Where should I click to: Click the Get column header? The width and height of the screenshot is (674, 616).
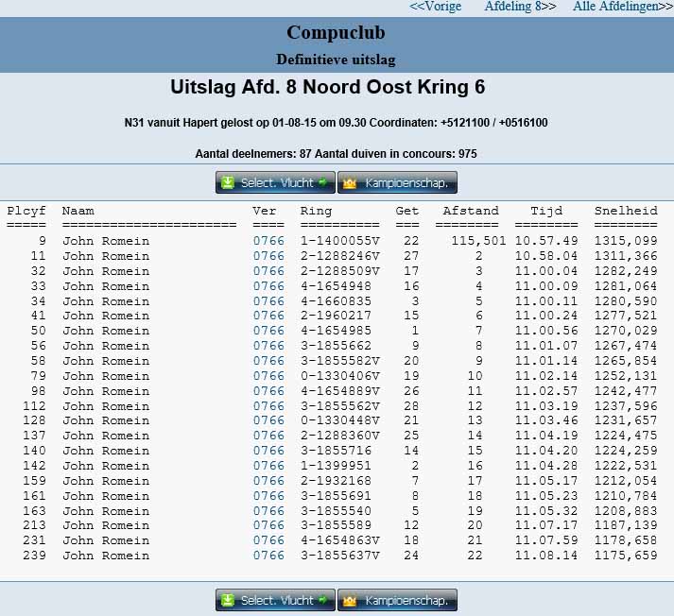pyautogui.click(x=407, y=211)
